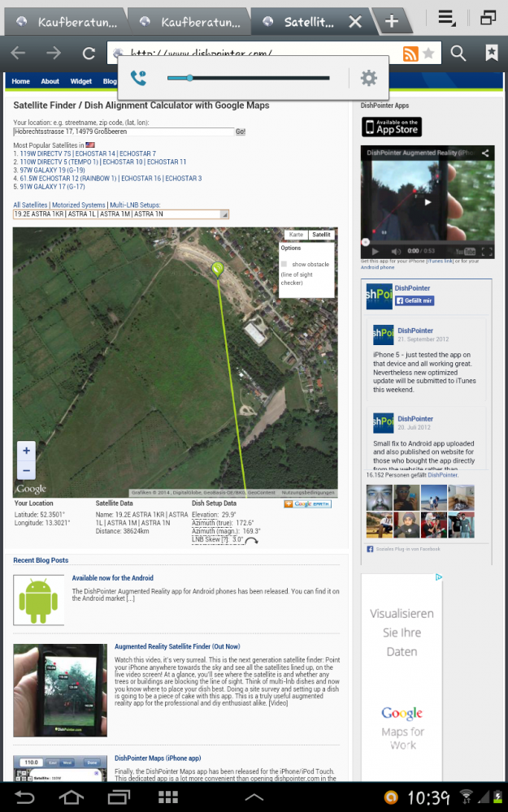The image size is (508, 812).
Task: Share the DishPointer video via share icon
Action: 485,153
